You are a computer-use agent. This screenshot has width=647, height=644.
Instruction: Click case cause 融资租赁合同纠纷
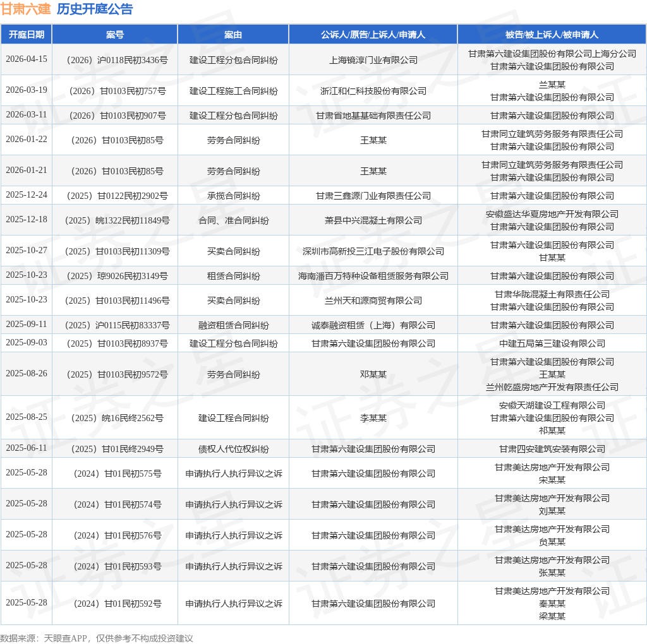tap(233, 325)
